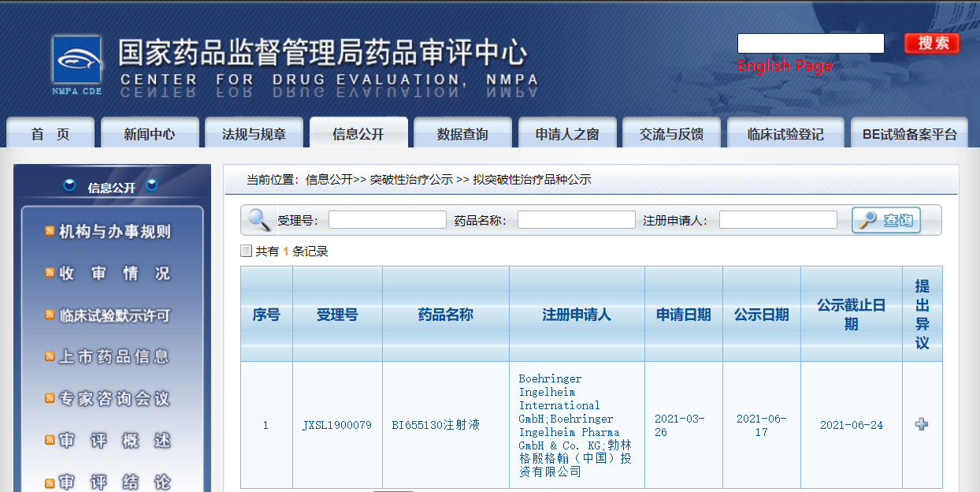The height and width of the screenshot is (492, 980).
Task: Go to 临床试验登记 tab
Action: click(x=785, y=134)
